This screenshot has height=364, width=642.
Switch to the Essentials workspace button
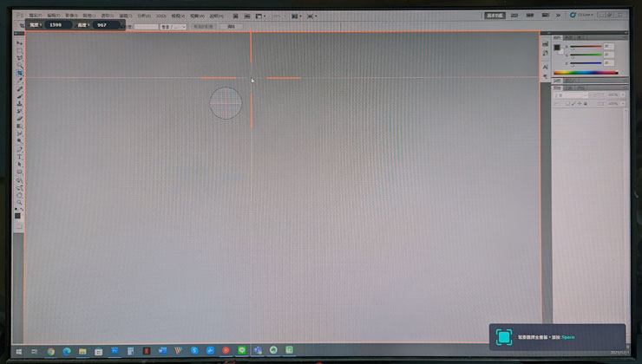tap(495, 15)
